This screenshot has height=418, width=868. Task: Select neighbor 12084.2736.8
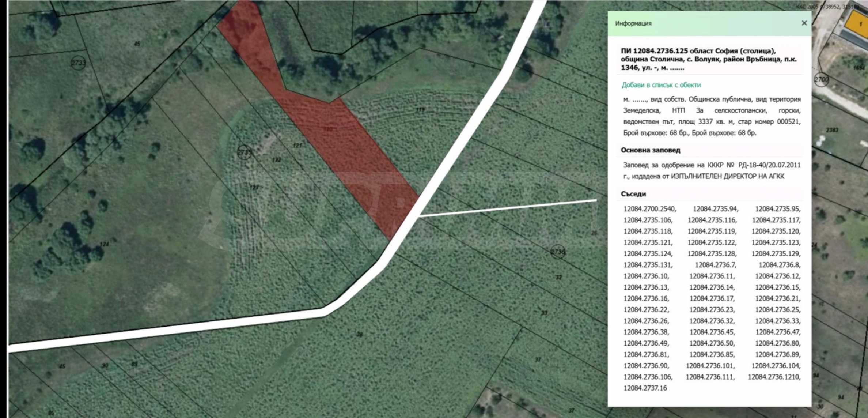pyautogui.click(x=780, y=265)
